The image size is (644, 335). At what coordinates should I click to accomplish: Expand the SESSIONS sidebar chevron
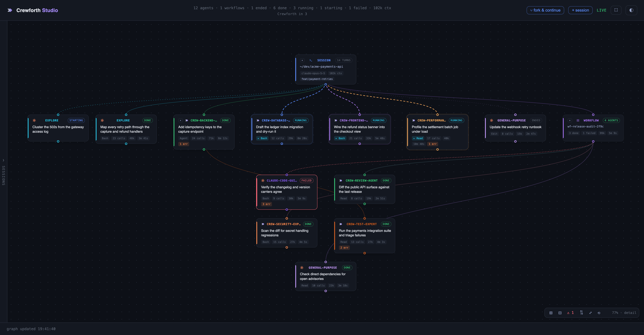point(4,160)
